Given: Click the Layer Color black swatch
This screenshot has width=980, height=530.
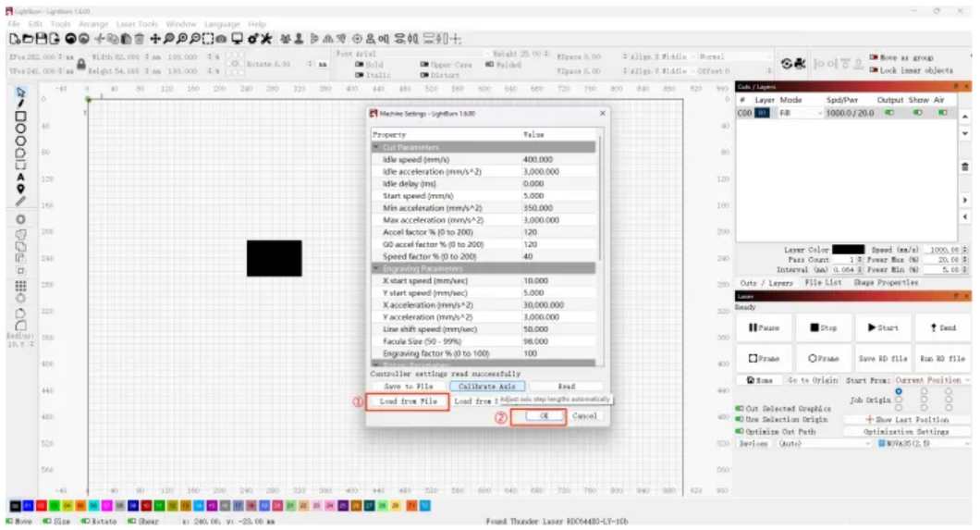Looking at the screenshot, I should pos(848,250).
